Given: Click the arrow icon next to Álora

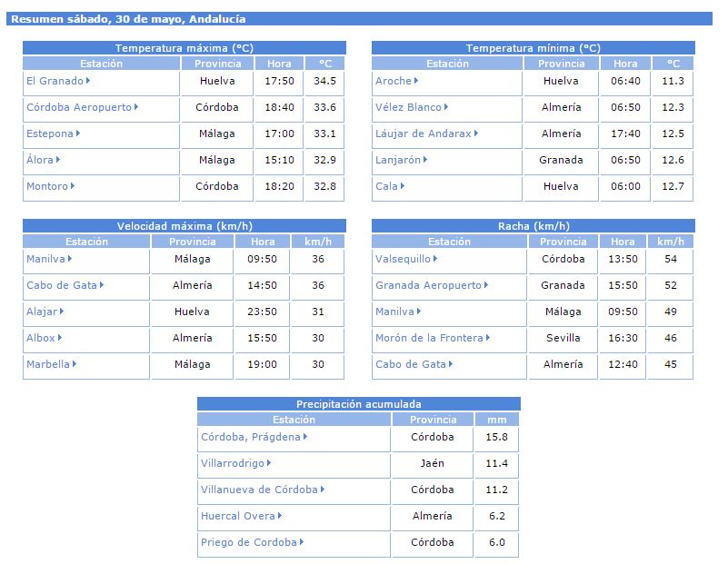Looking at the screenshot, I should point(58,160).
